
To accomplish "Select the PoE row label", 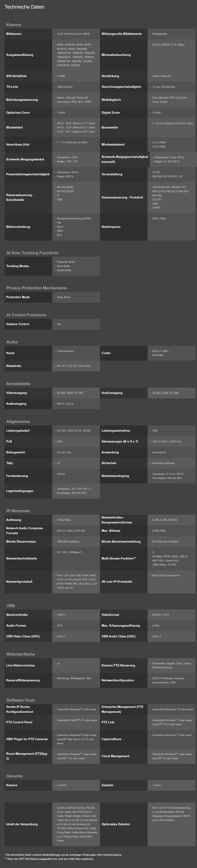I will click(x=9, y=441).
